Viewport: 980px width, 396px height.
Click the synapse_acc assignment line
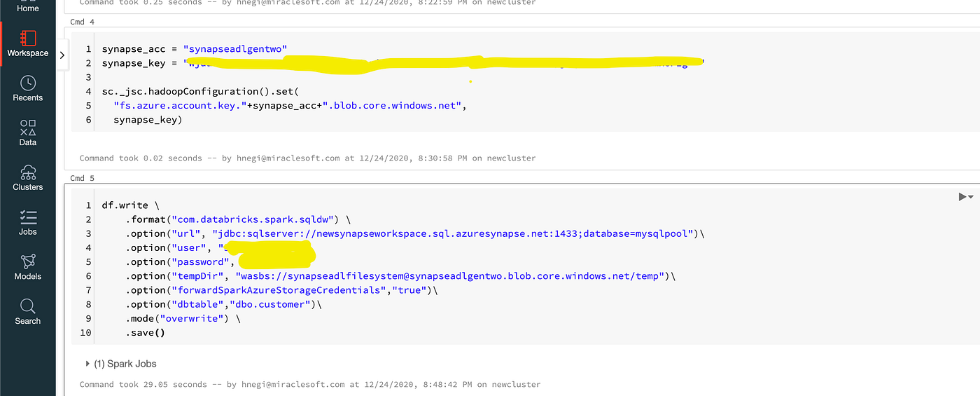pyautogui.click(x=195, y=49)
